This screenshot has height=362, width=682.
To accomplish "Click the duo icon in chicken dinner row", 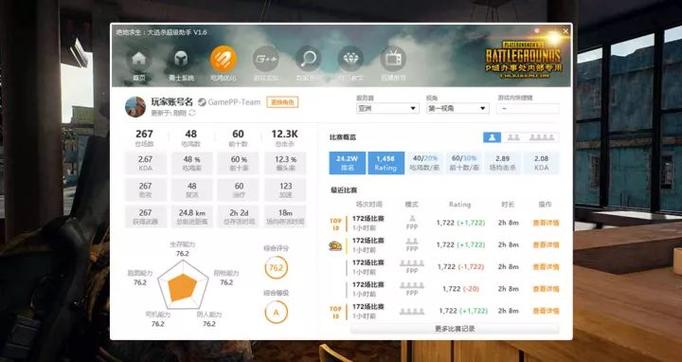I will [x=411, y=241].
